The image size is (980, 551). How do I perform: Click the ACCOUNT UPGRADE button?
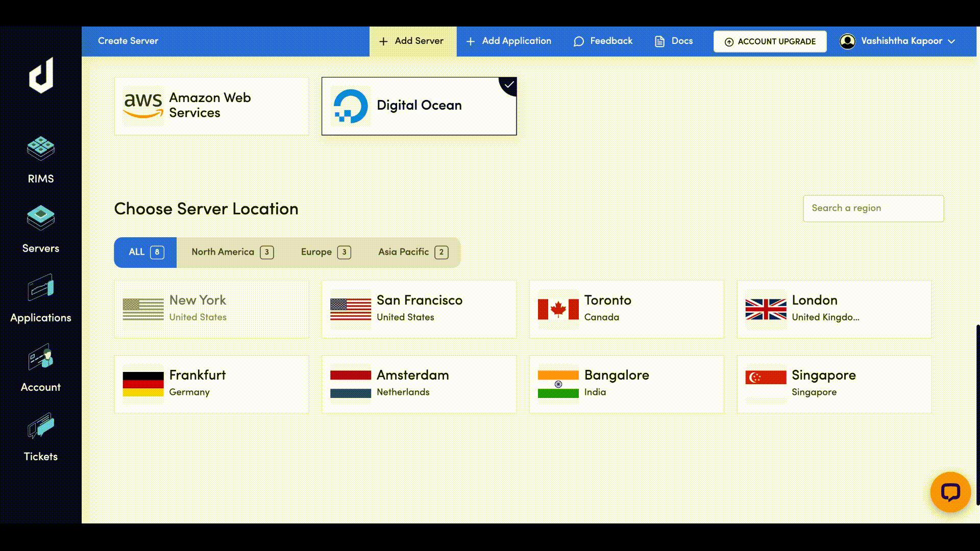770,41
